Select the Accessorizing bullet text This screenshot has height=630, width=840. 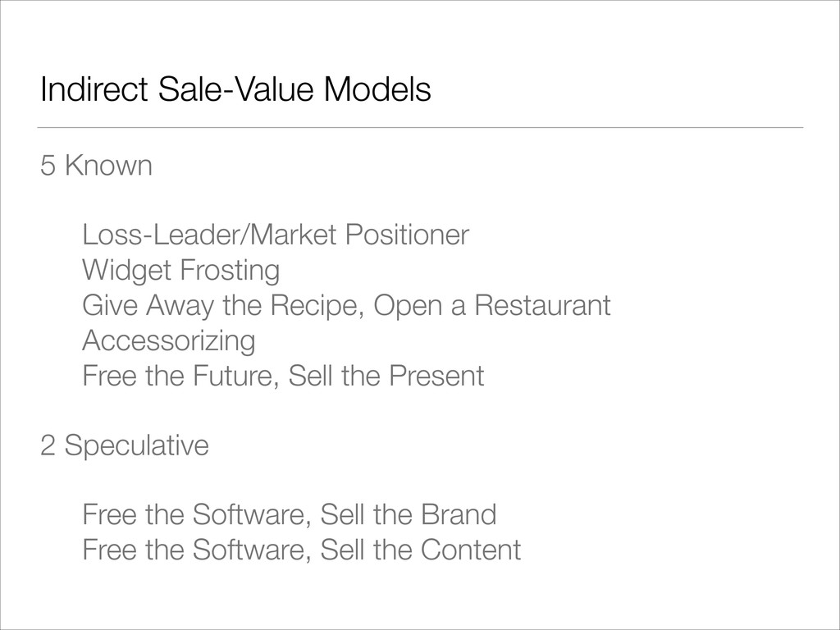tap(169, 341)
